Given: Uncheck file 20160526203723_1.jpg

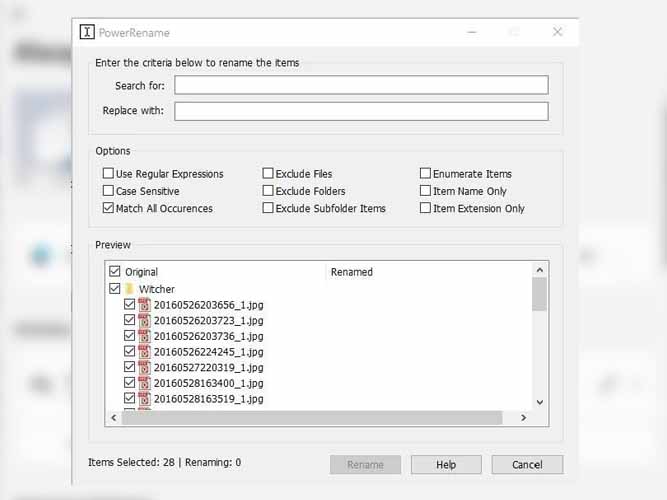Looking at the screenshot, I should tap(130, 320).
